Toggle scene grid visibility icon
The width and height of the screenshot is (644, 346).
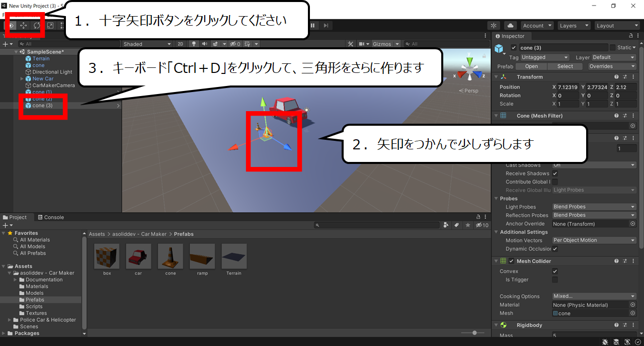tap(247, 44)
